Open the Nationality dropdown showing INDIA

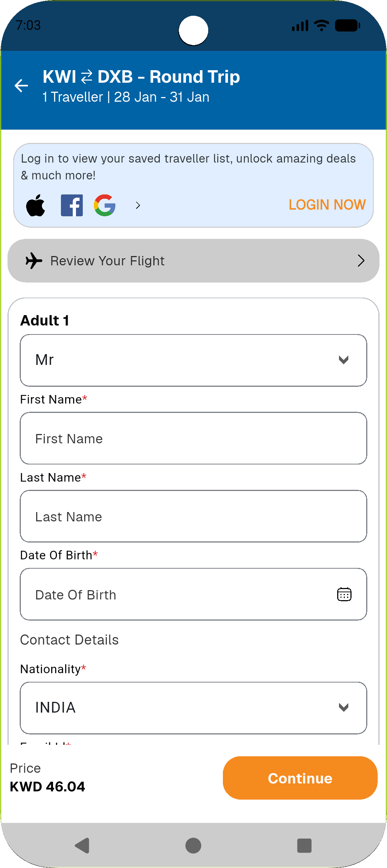point(193,708)
